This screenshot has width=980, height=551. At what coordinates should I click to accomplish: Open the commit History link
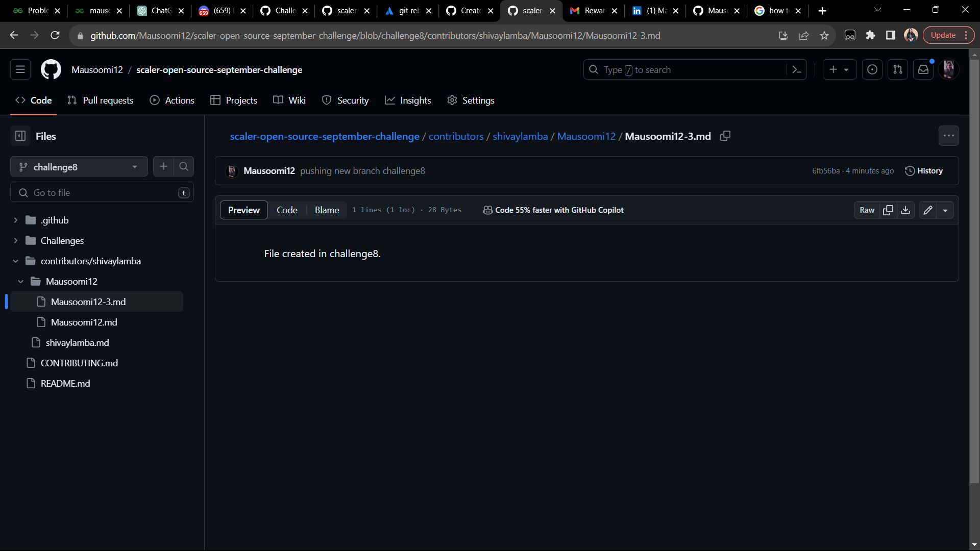click(x=923, y=171)
